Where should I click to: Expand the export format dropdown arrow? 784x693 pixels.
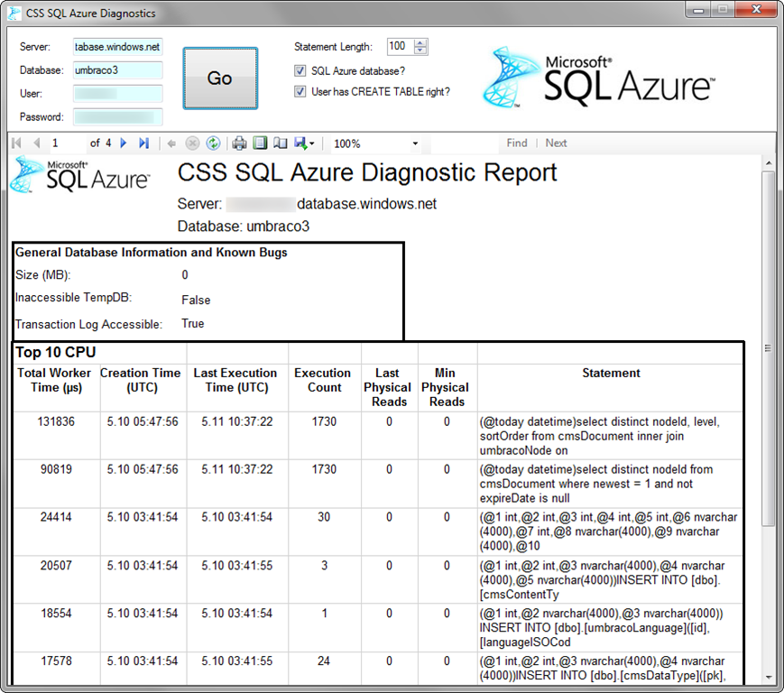click(x=312, y=143)
